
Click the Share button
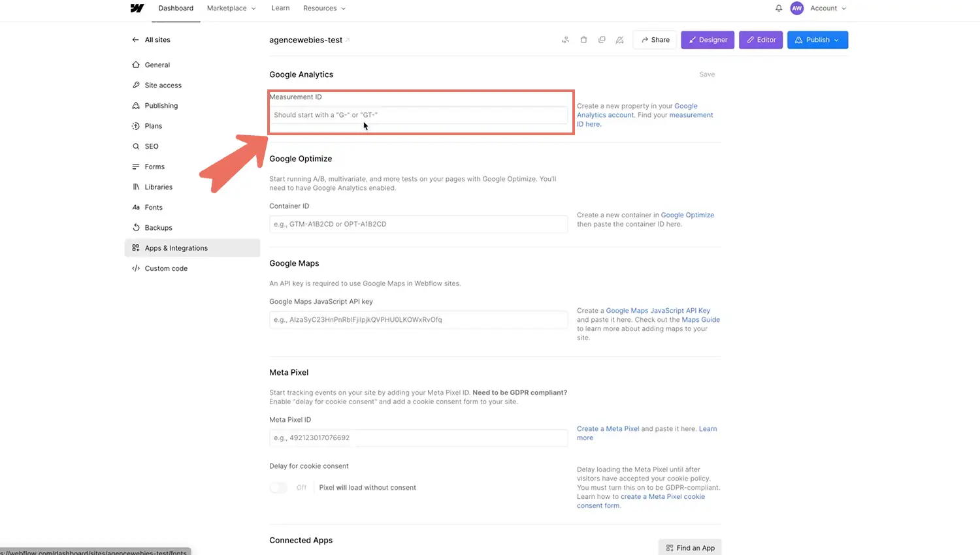[655, 40]
